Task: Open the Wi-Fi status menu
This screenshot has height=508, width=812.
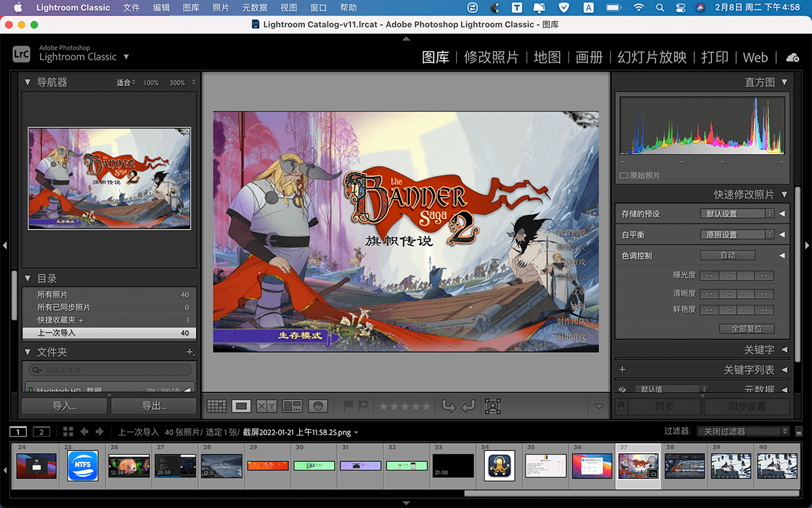Action: point(639,7)
